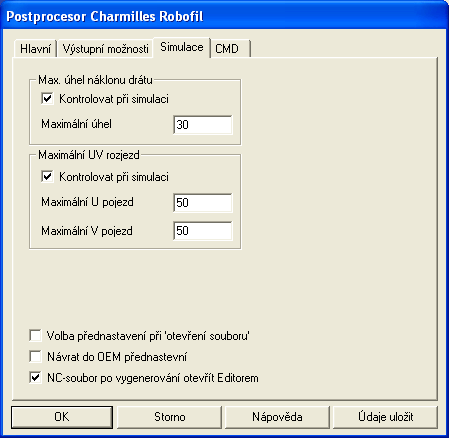Image resolution: width=449 pixels, height=438 pixels.
Task: Click the Maximální U pojezd label
Action: tap(87, 202)
